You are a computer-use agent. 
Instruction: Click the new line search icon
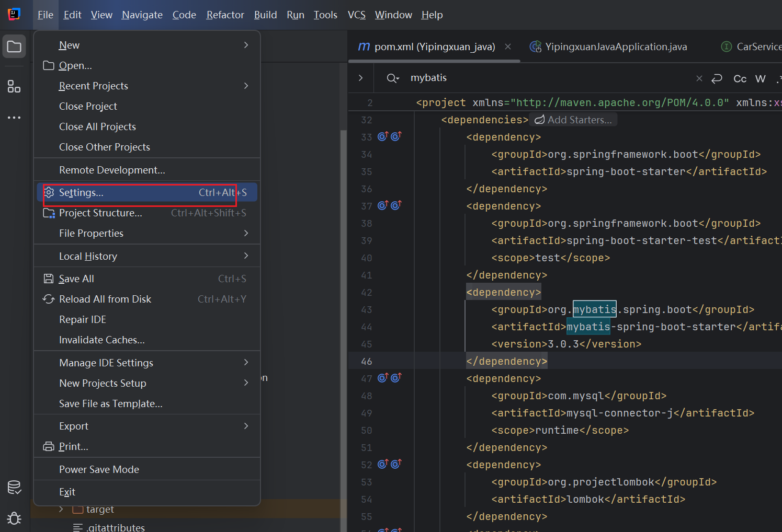tap(717, 78)
